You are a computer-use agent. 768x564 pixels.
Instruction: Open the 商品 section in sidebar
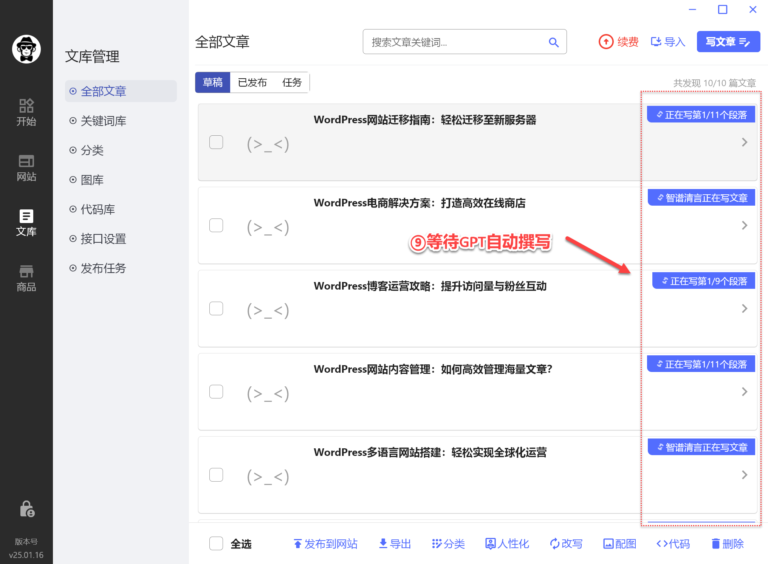pyautogui.click(x=26, y=277)
